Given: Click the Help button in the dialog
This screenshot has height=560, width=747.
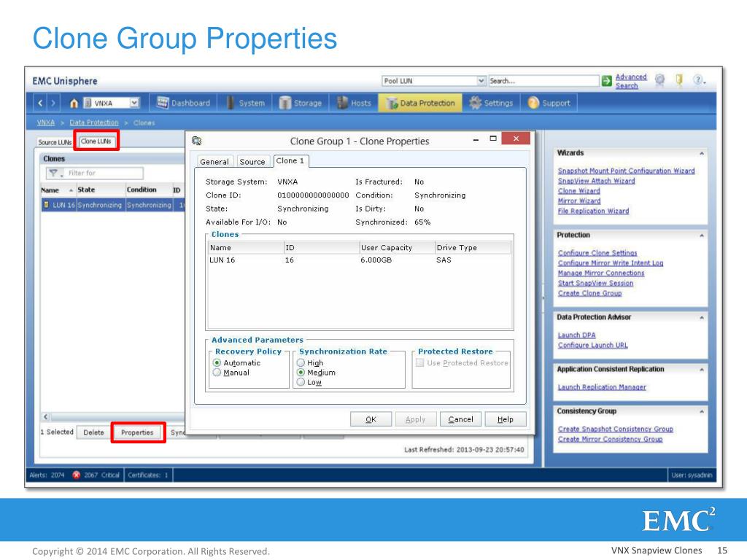Looking at the screenshot, I should pyautogui.click(x=506, y=419).
